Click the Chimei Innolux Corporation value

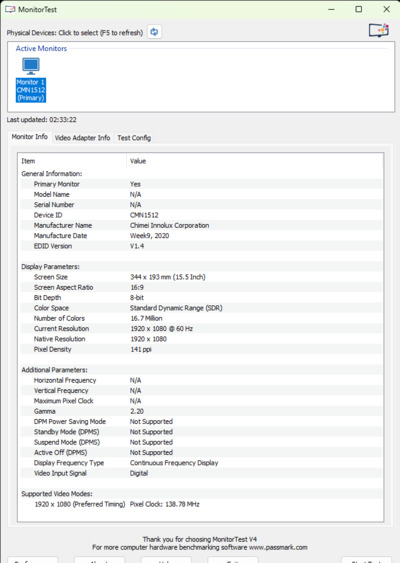point(169,225)
